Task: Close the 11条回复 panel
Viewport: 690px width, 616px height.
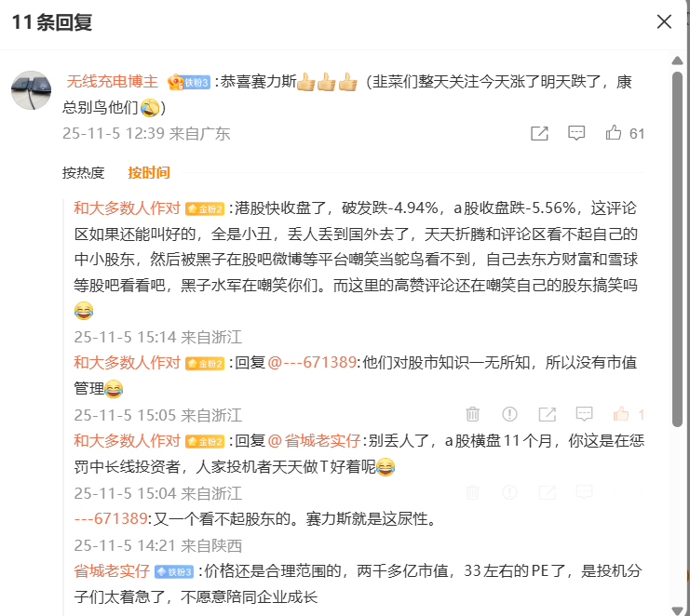Action: coord(664,21)
